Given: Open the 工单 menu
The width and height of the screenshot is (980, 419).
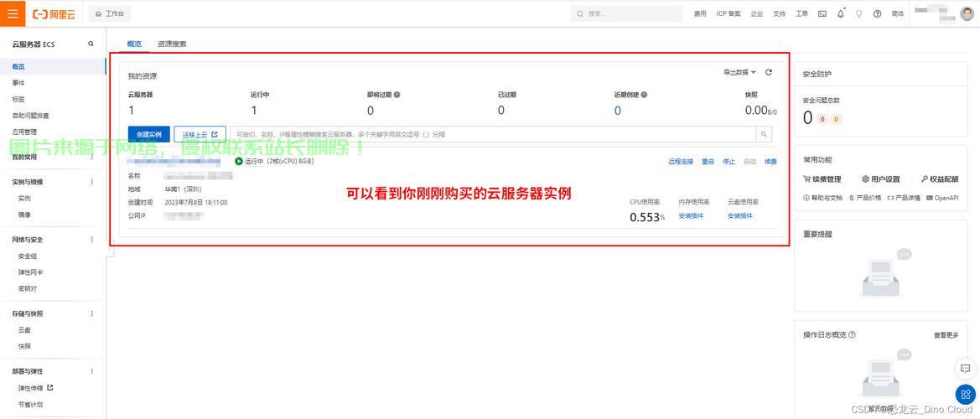Looking at the screenshot, I should point(802,13).
